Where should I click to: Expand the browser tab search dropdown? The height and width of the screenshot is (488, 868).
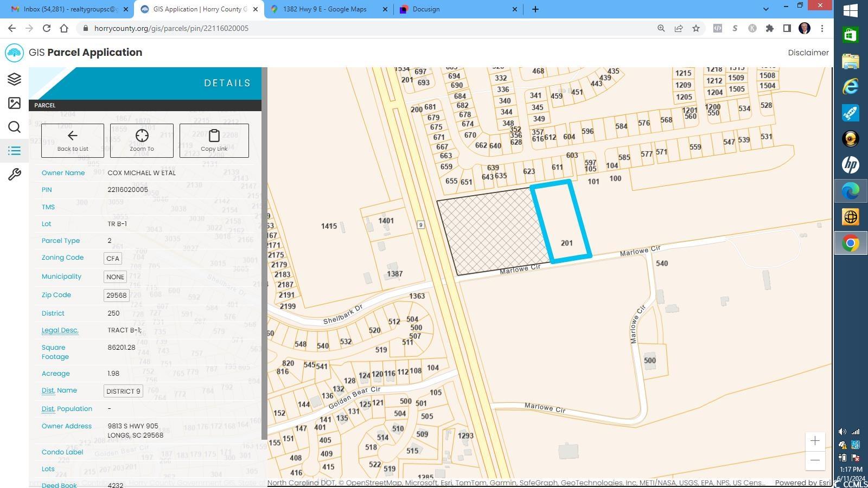click(x=765, y=9)
